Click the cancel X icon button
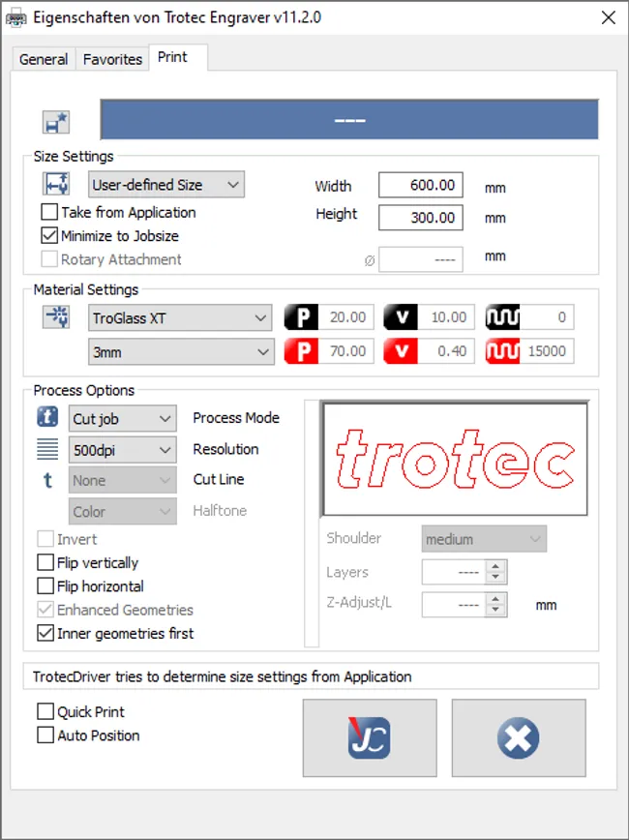 [x=518, y=737]
